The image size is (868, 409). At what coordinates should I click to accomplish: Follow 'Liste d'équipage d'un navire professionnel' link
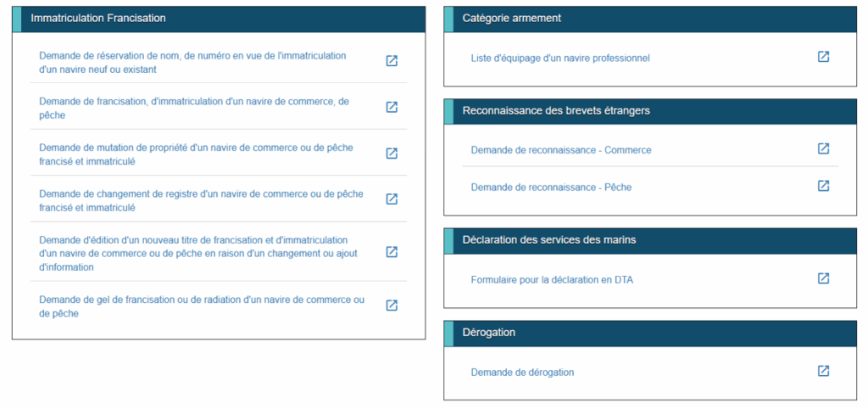click(560, 58)
